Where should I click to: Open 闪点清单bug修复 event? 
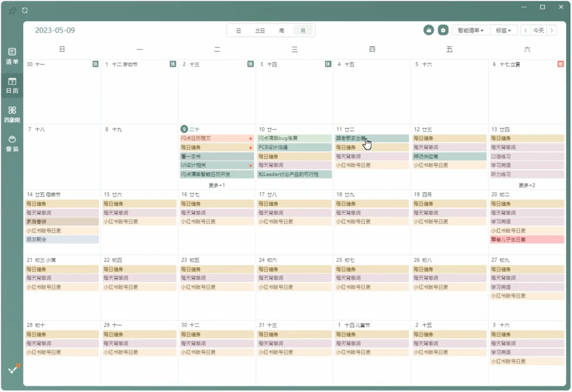(x=294, y=138)
